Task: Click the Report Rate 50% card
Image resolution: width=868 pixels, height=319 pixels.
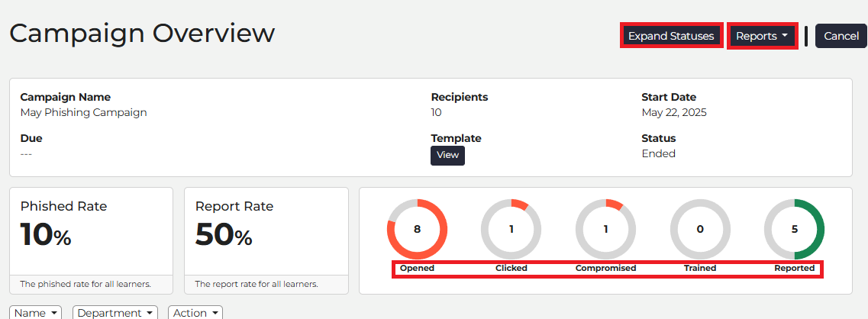Action: point(266,240)
